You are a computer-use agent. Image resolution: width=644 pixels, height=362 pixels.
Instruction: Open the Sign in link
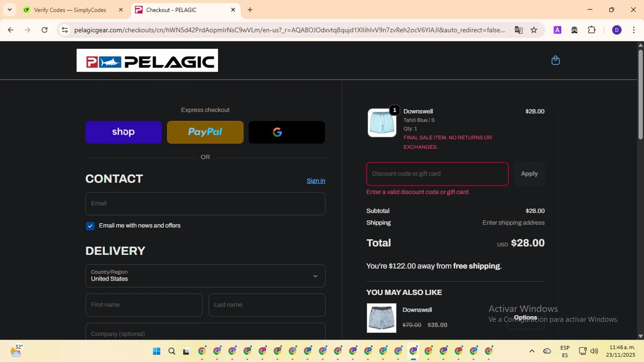[x=316, y=181]
